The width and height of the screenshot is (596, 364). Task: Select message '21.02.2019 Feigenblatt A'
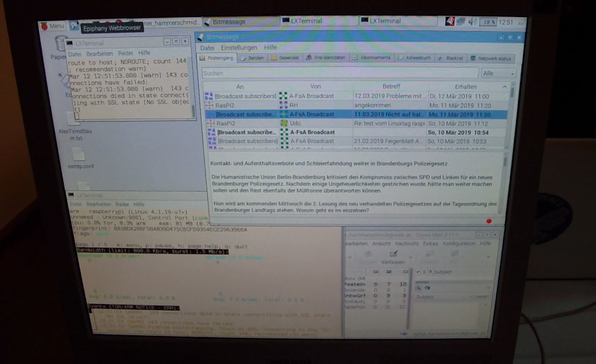(356, 141)
